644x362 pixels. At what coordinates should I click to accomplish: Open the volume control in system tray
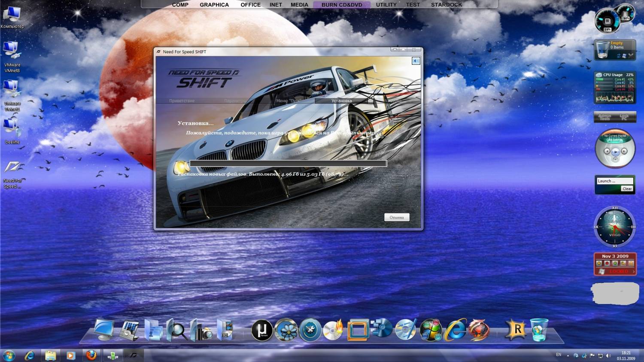point(608,356)
